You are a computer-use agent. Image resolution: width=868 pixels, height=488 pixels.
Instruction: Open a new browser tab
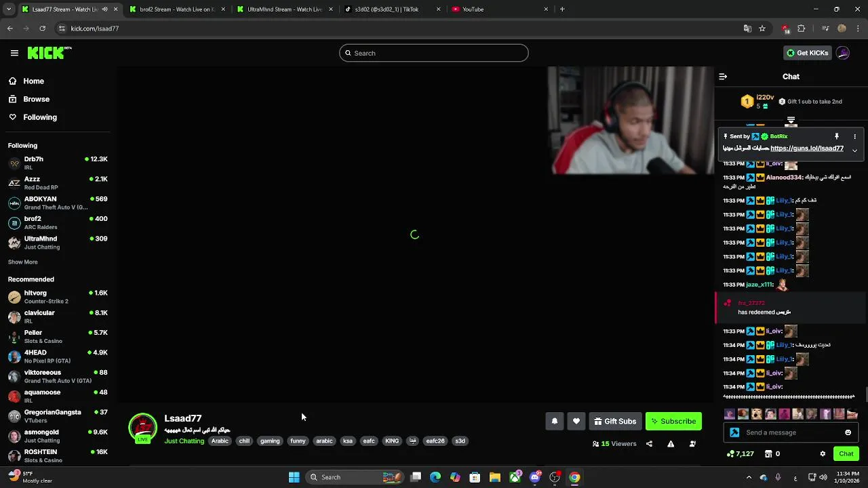[562, 9]
